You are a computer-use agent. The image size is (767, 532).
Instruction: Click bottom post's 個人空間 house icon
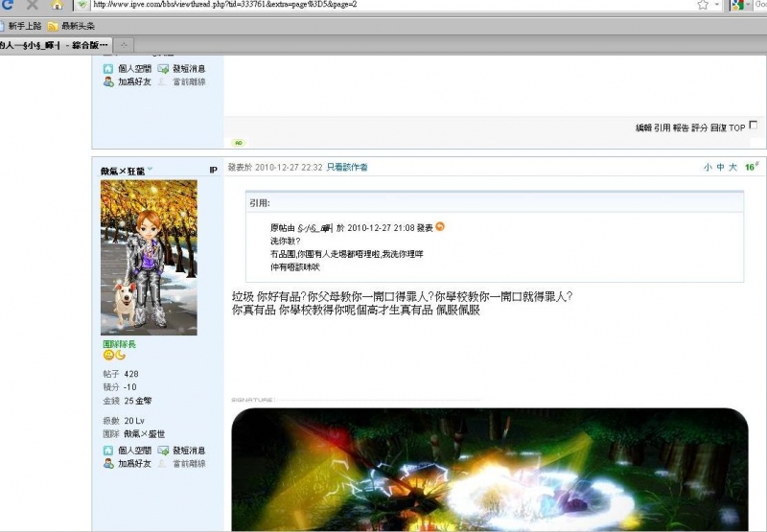(108, 451)
